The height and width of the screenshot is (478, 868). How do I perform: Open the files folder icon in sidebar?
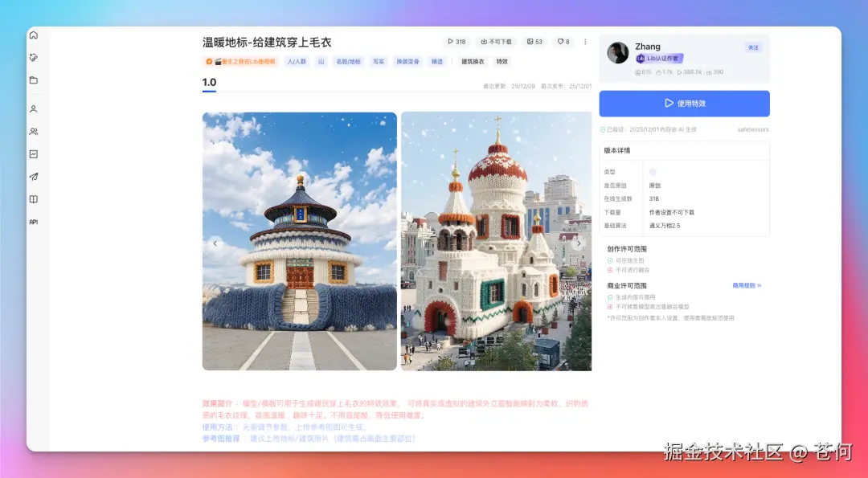(33, 80)
